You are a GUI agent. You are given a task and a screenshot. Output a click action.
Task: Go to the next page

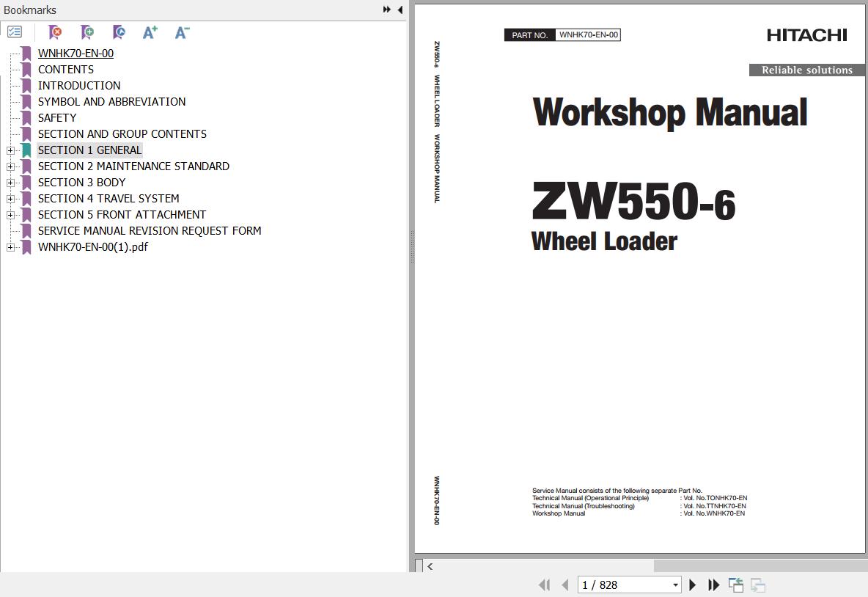tap(693, 585)
